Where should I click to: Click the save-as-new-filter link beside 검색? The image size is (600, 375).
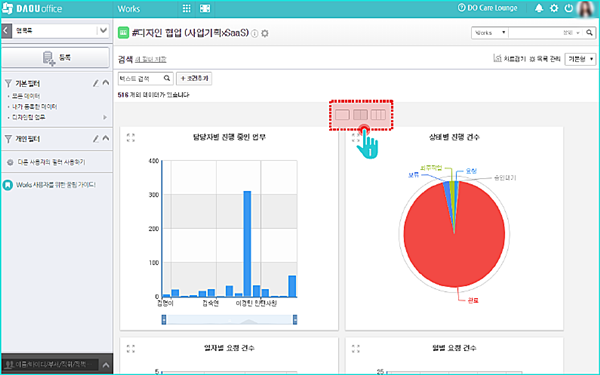pyautogui.click(x=151, y=59)
